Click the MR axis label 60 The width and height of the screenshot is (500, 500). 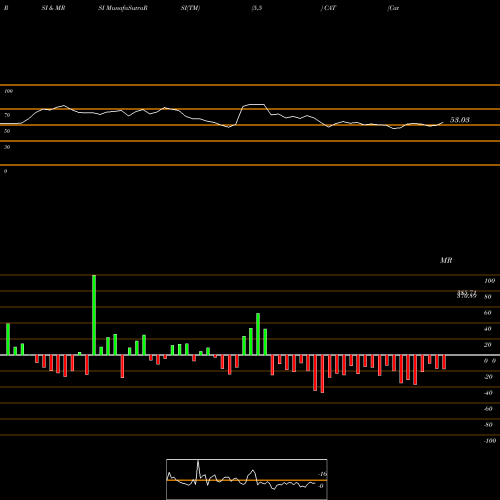tap(488, 313)
